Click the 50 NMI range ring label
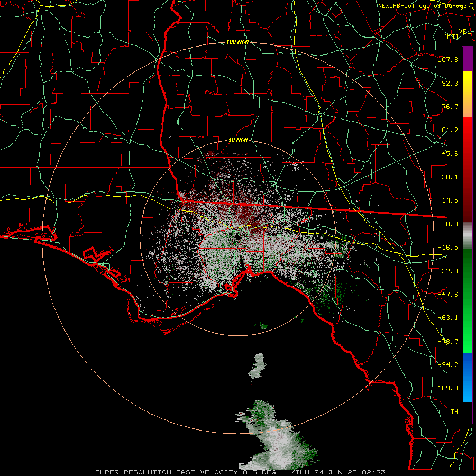 (238, 140)
